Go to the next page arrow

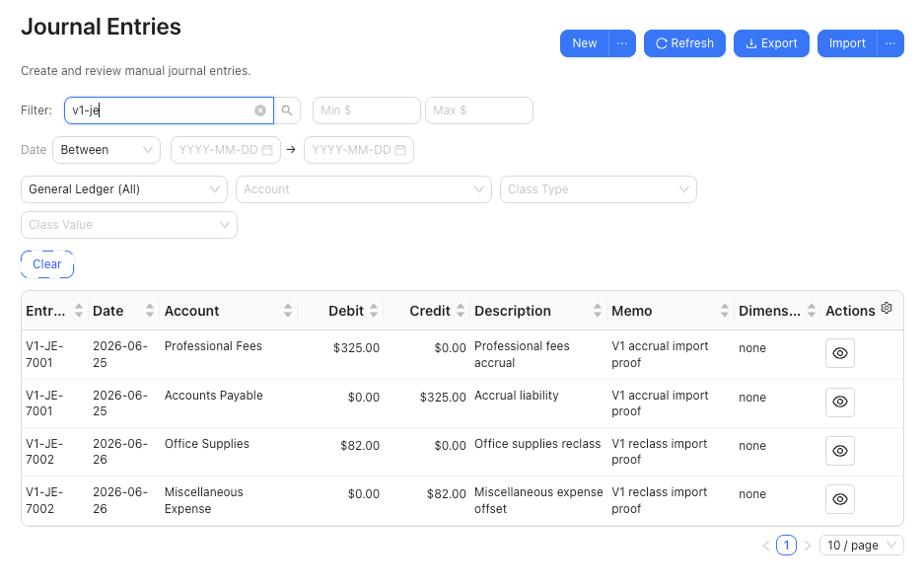click(808, 546)
